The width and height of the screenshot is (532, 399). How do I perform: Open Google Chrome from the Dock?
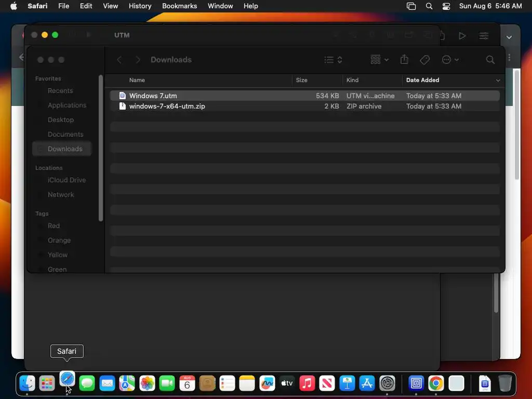[x=436, y=383]
